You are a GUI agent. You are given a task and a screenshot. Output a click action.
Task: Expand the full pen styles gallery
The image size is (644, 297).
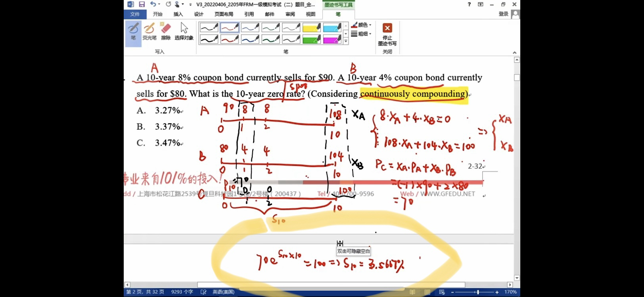(346, 41)
